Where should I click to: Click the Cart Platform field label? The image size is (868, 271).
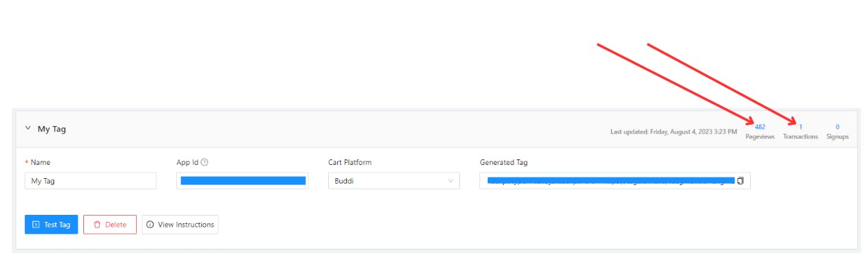pos(350,162)
